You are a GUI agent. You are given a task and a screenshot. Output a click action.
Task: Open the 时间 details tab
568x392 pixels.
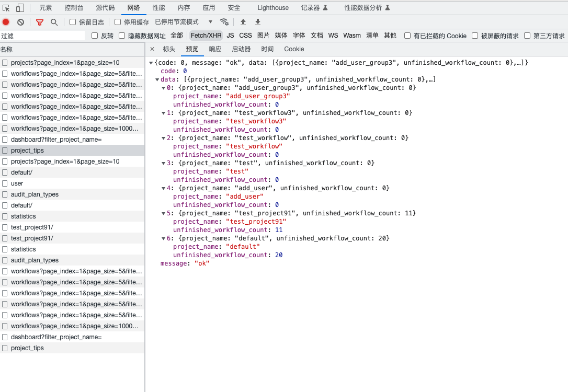[267, 49]
